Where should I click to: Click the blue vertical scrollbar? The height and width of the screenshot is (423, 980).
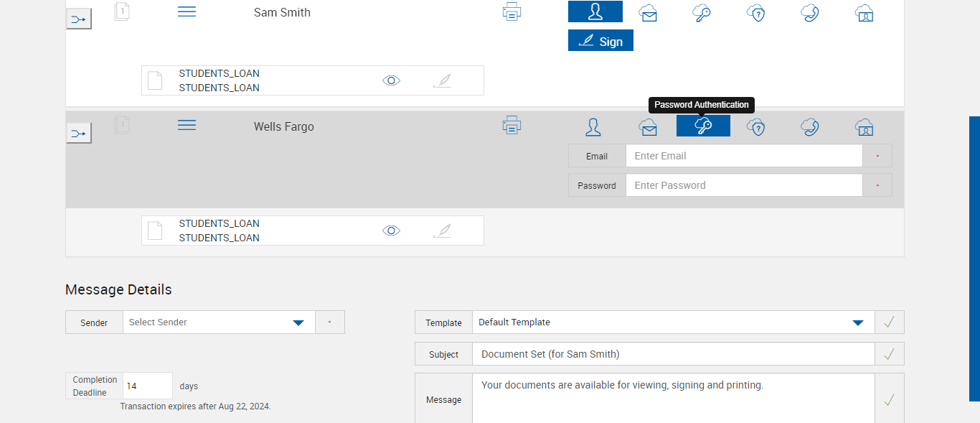(x=974, y=259)
